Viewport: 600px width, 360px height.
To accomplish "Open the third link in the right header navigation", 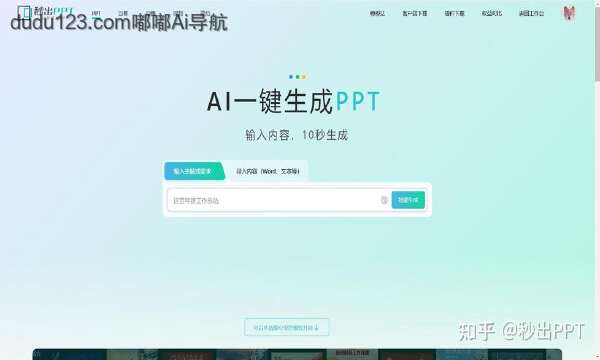I will click(x=454, y=13).
